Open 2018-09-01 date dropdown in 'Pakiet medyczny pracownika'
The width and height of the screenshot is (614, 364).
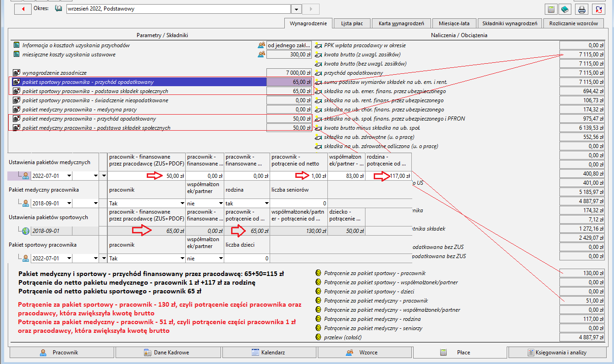click(x=69, y=203)
